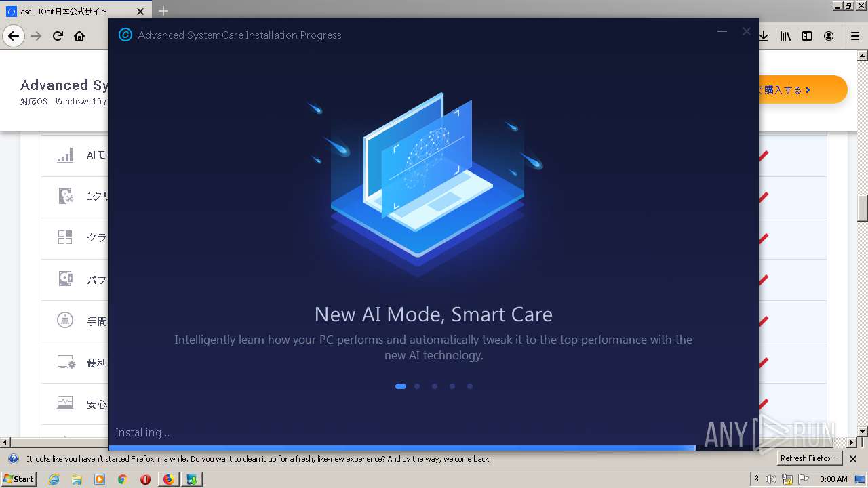Go to Firefox home page icon
This screenshot has width=868, height=488.
79,36
